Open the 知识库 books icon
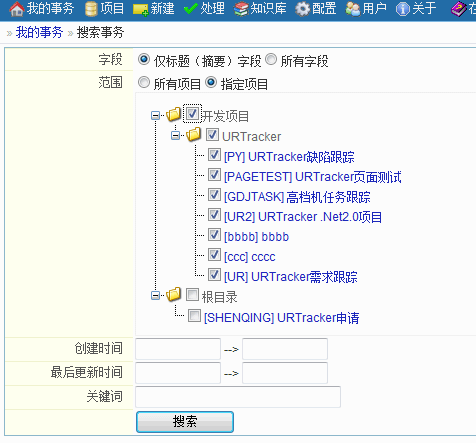Screen dimensions: 476x443 pyautogui.click(x=241, y=9)
